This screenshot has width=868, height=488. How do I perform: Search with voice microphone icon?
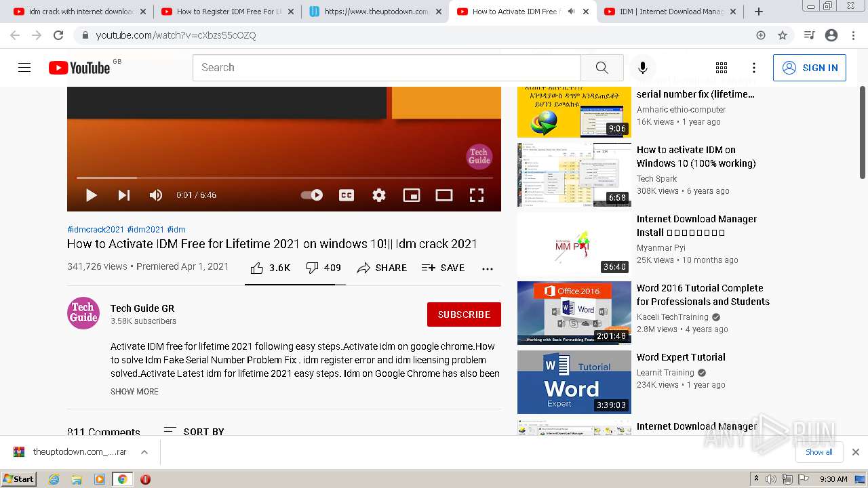[643, 68]
